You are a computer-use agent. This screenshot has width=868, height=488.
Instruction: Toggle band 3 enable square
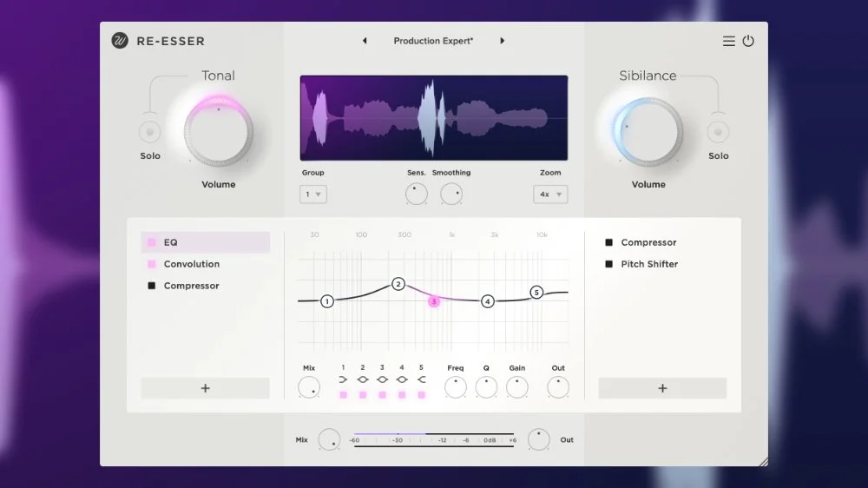[382, 395]
